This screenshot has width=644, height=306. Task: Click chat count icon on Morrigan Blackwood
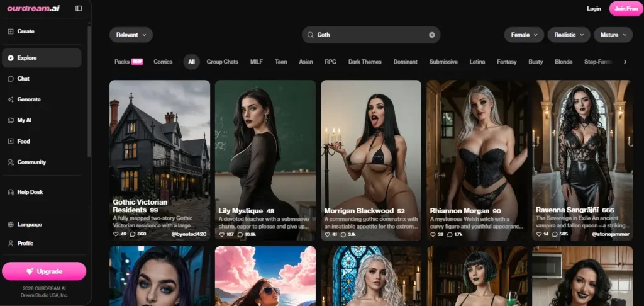pos(344,234)
